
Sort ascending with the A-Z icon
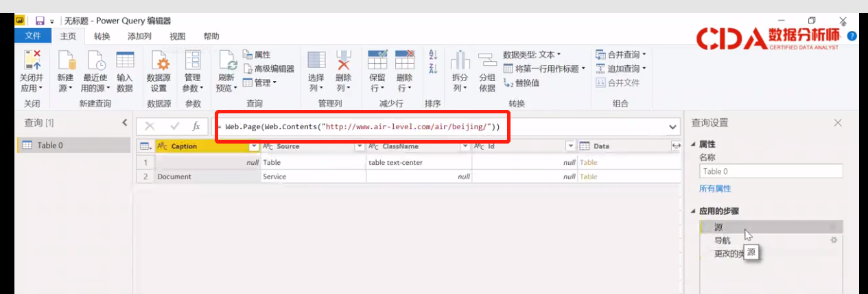(x=433, y=55)
